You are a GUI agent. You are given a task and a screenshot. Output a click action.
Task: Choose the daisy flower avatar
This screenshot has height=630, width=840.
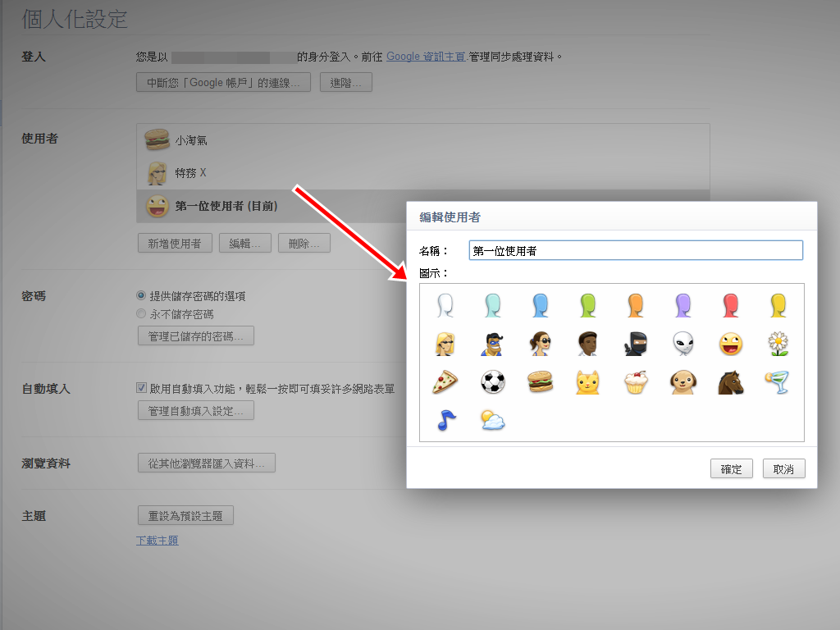[x=778, y=344]
